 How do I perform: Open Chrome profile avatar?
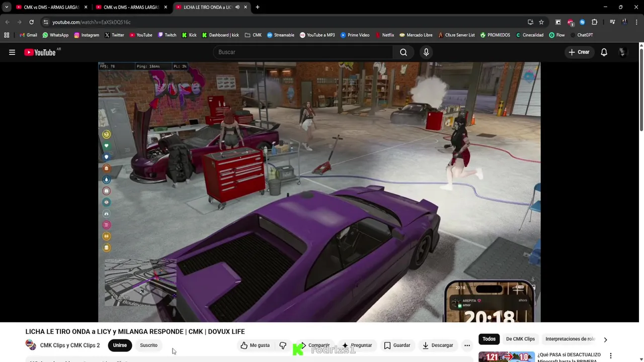click(624, 22)
